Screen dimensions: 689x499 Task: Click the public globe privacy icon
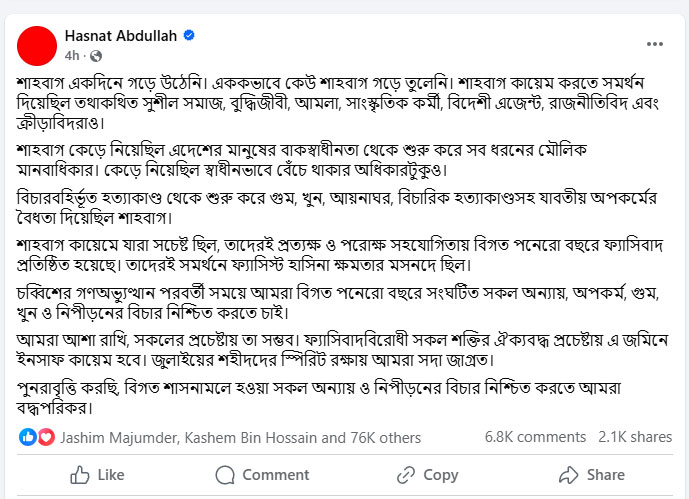96,56
